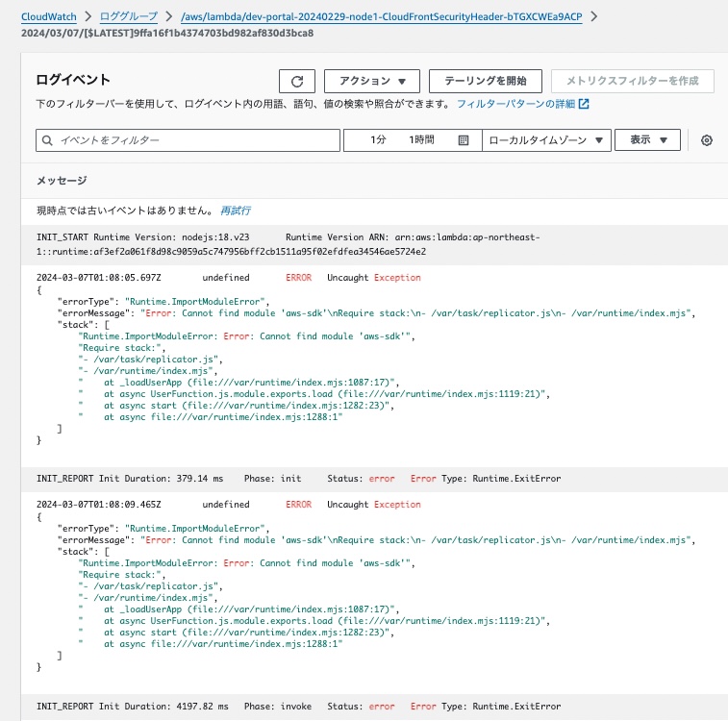Click the 再試行 retry link

[236, 211]
